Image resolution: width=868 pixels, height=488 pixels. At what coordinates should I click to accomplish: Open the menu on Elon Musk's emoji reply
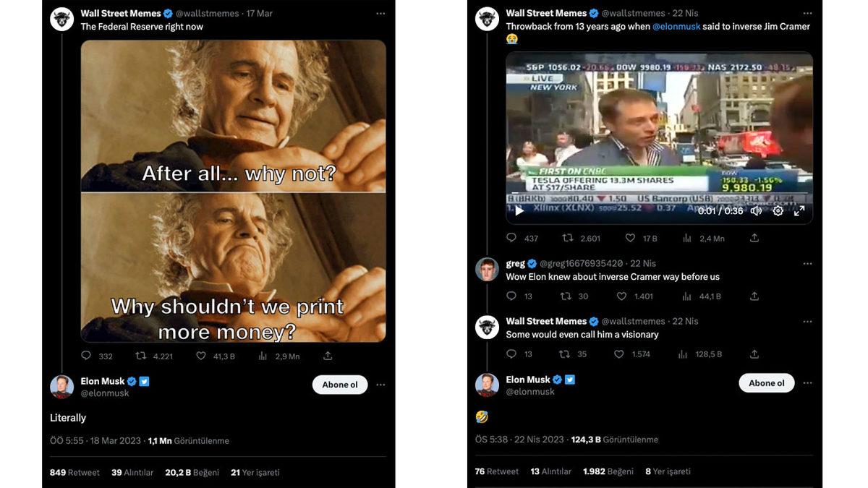(807, 382)
